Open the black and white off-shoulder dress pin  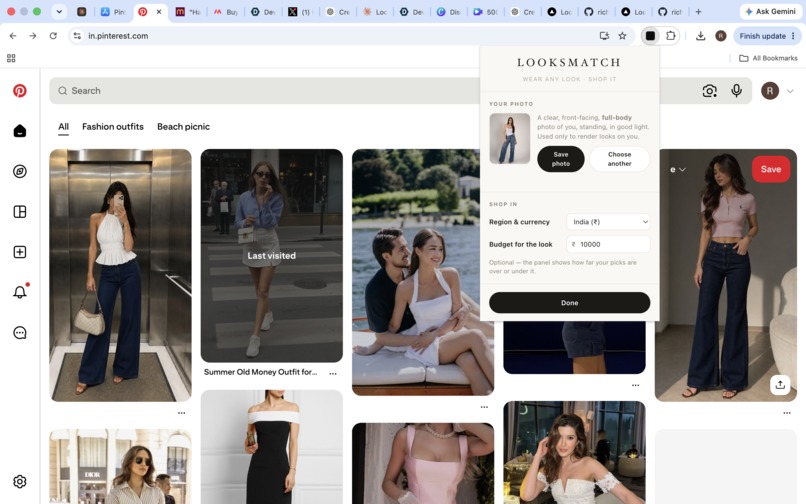(271, 447)
